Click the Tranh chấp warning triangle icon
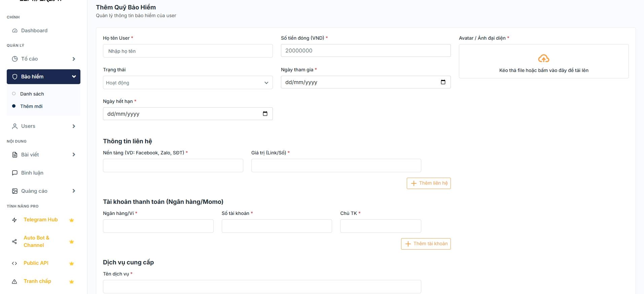 tap(14, 282)
